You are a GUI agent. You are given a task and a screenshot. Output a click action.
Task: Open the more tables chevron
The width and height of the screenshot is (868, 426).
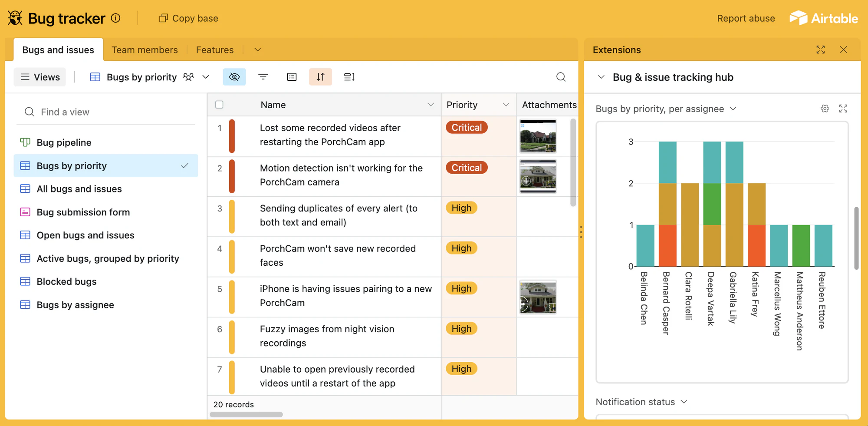[x=258, y=50]
